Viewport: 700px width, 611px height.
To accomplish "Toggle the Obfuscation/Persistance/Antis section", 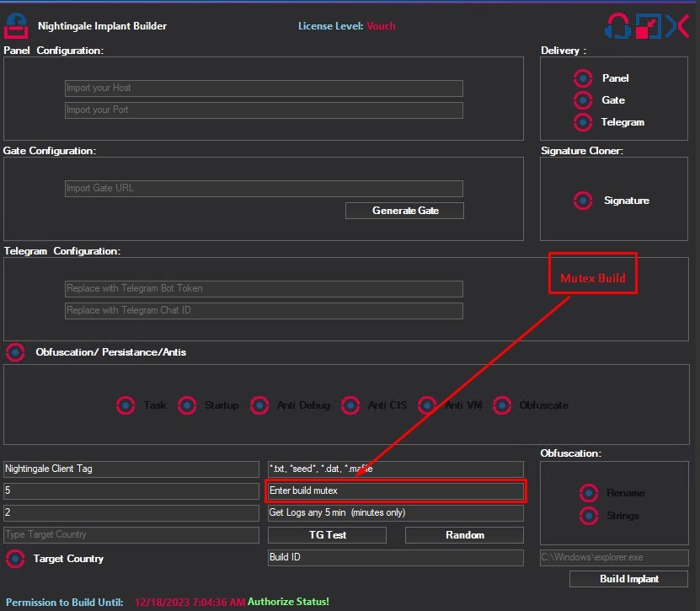I will point(15,352).
